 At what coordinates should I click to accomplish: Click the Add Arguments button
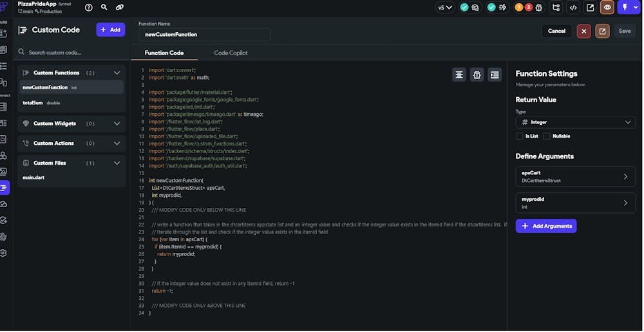(546, 226)
